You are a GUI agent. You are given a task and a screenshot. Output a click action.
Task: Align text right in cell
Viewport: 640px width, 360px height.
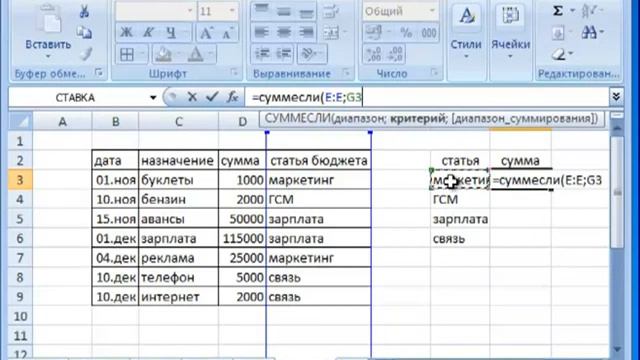pyautogui.click(x=306, y=33)
